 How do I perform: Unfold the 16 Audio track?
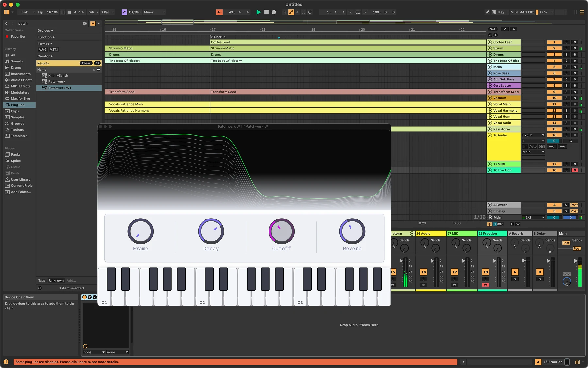490,135
